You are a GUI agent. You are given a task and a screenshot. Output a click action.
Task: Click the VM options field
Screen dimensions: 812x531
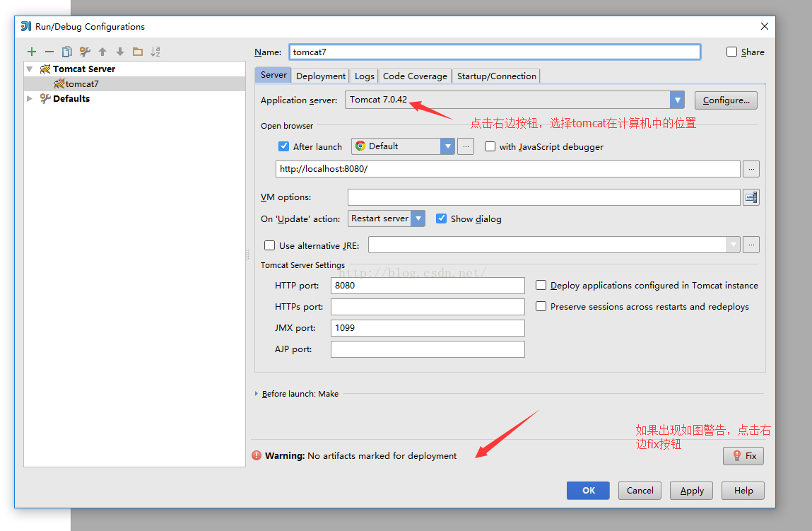click(543, 197)
